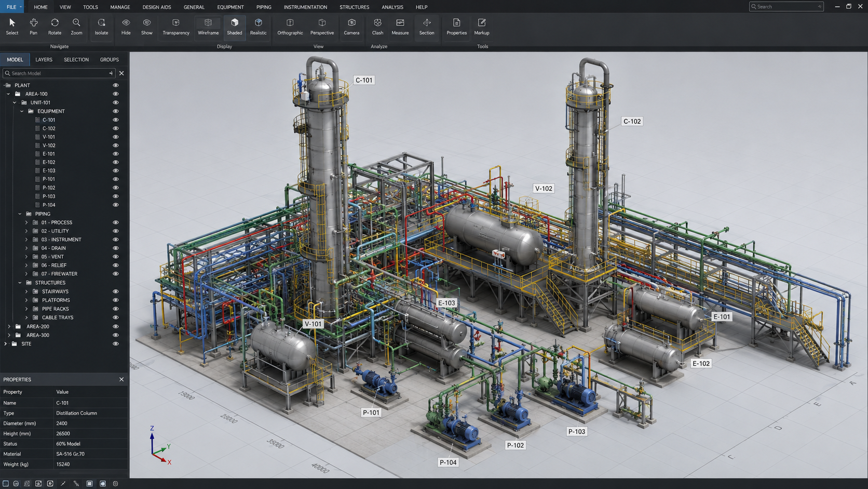
Task: Toggle visibility of C-101 in tree
Action: 116,120
